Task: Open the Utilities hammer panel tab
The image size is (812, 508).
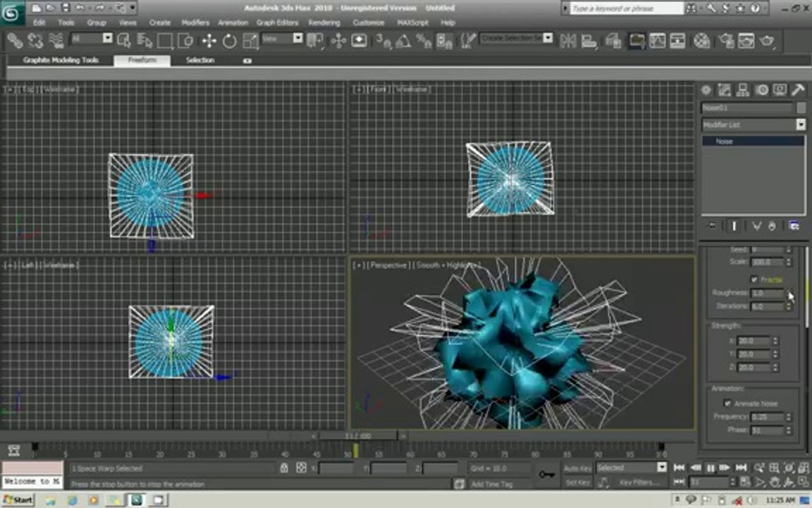Action: [798, 90]
